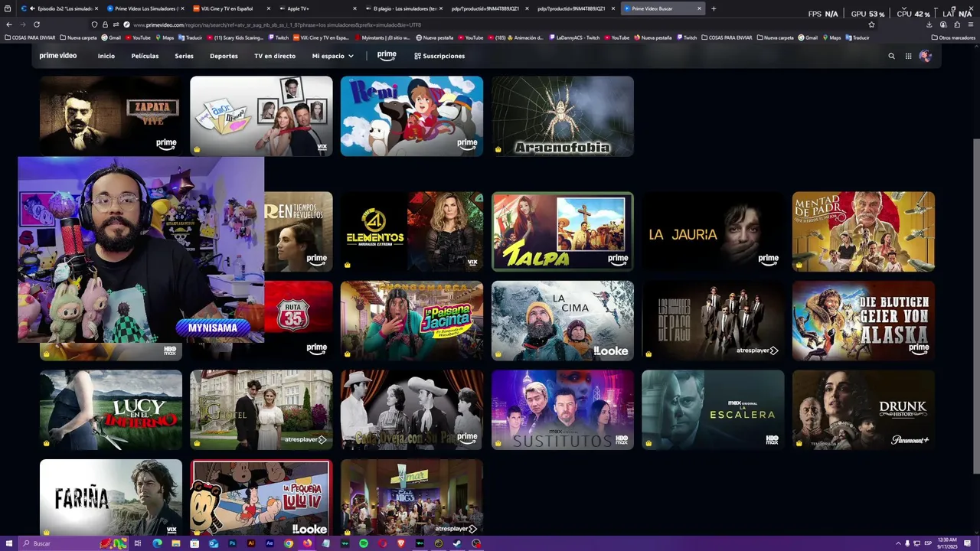980x551 pixels.
Task: Open the apps grid icon in Prime header
Action: click(x=909, y=56)
